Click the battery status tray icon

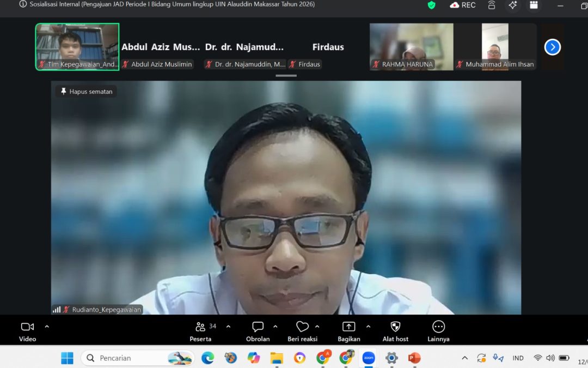tap(564, 358)
